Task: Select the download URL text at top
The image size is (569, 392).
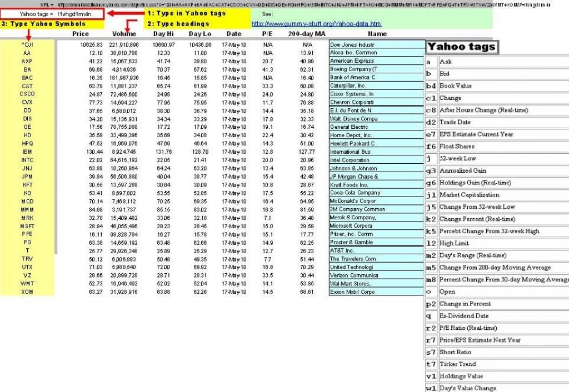Action: tap(304, 4)
